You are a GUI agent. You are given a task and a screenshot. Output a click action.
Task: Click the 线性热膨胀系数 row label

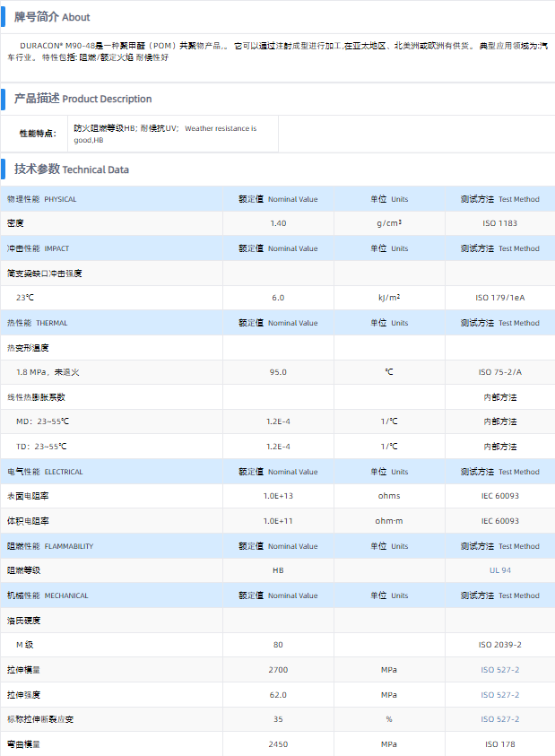[36, 397]
